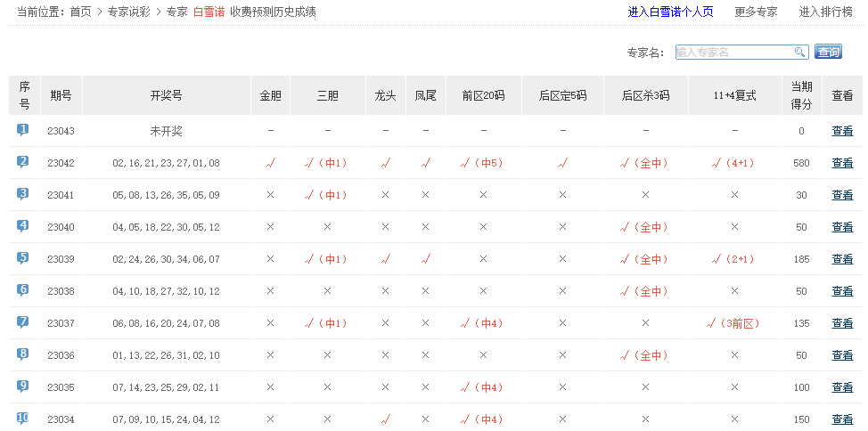Navigate to 首页 in breadcrumb
This screenshot has height=431, width=868.
[81, 12]
